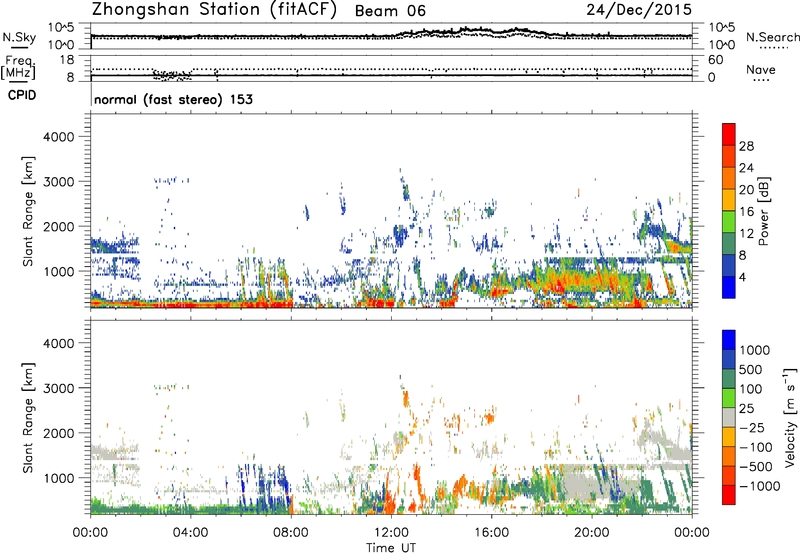Click the 'Power [dB]' color bar label
The width and height of the screenshot is (800, 554).
(764, 211)
